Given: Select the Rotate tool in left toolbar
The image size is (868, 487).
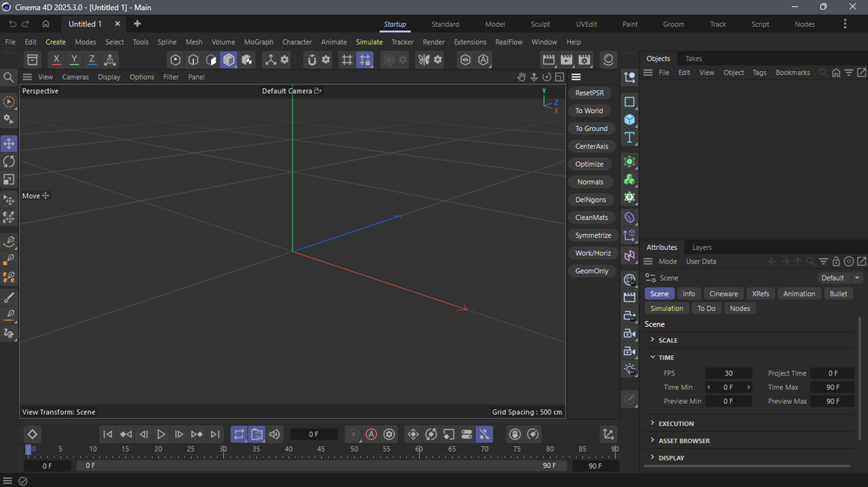Looking at the screenshot, I should 9,162.
